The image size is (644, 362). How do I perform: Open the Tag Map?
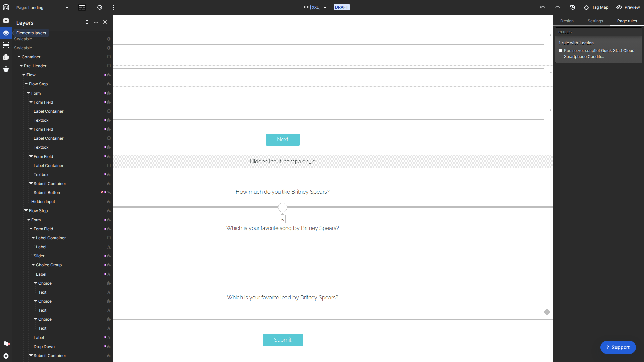pos(596,7)
